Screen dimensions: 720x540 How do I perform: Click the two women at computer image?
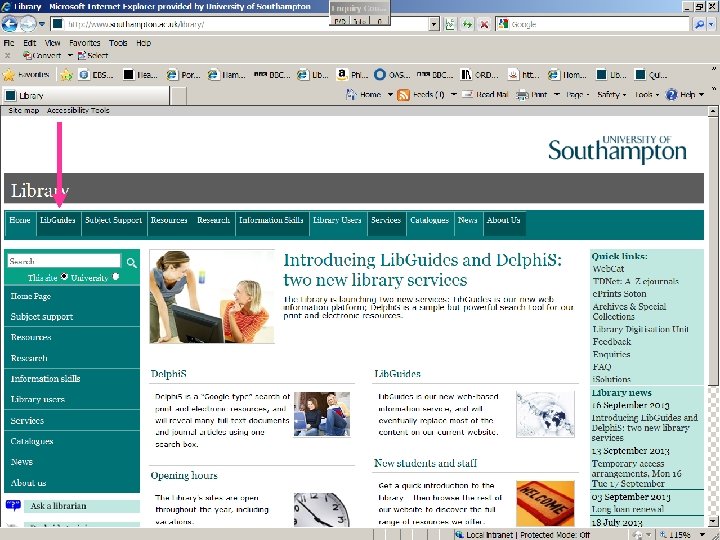pos(212,297)
